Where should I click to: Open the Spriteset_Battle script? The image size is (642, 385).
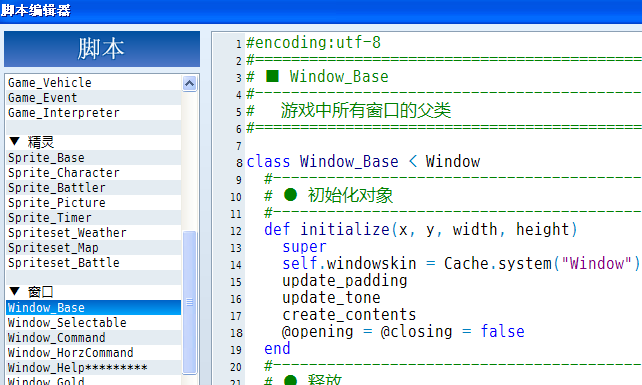94,263
